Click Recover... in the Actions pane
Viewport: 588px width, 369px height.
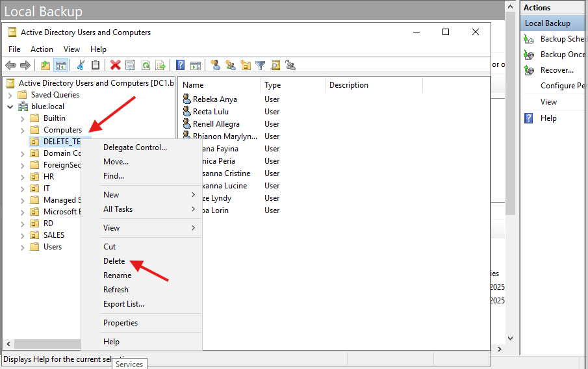(x=557, y=70)
